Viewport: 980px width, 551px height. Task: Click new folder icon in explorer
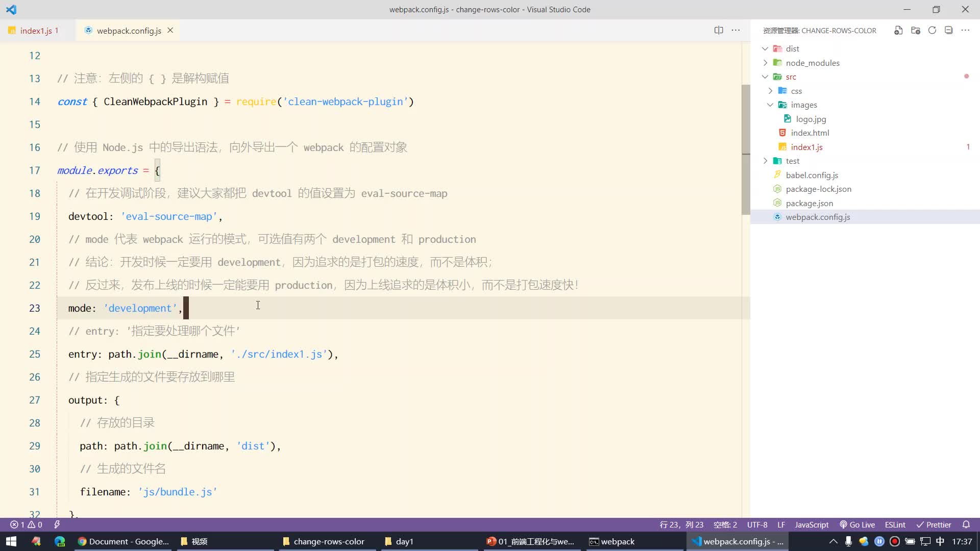click(915, 30)
